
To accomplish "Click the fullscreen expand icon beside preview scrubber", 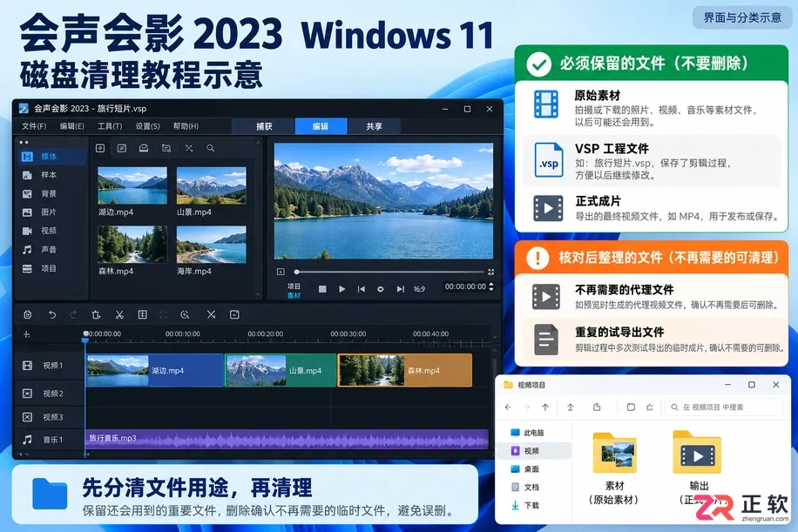I will 490,273.
